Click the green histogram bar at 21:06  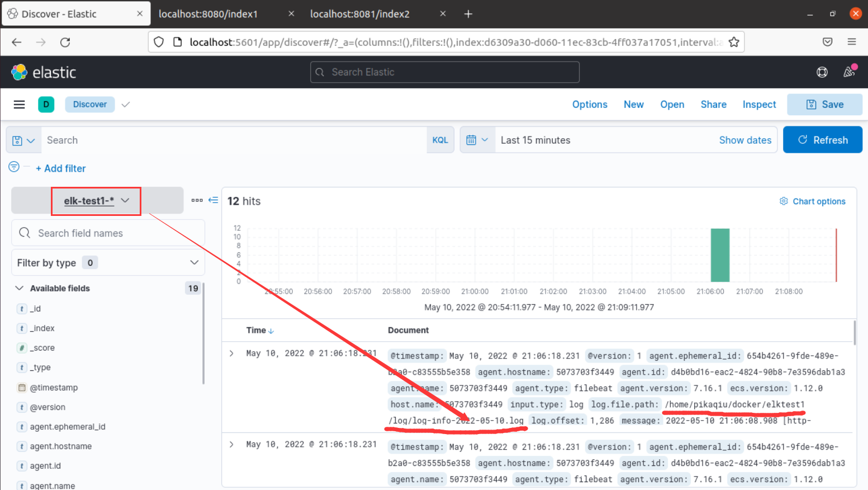pyautogui.click(x=720, y=255)
